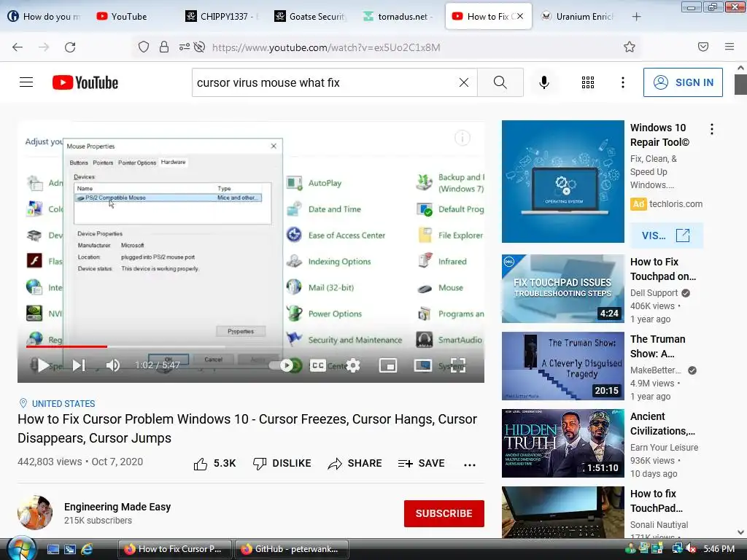Go to YouTube home via logo
This screenshot has height=560, width=747.
pos(85,82)
